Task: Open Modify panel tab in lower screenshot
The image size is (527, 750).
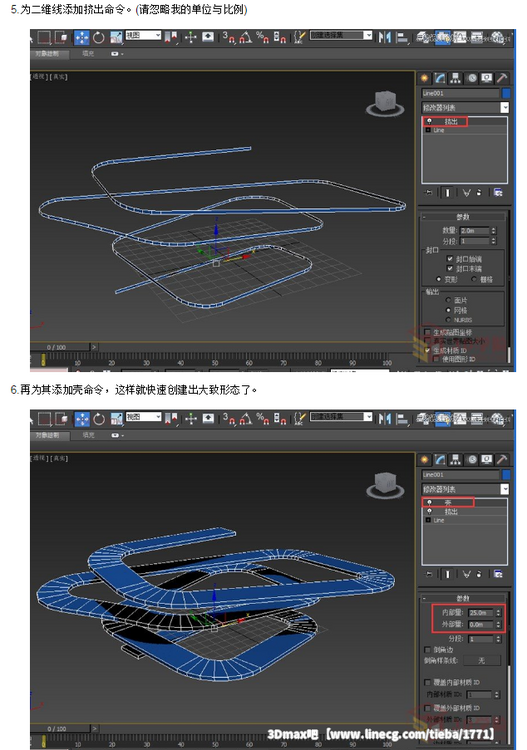Action: [x=440, y=460]
